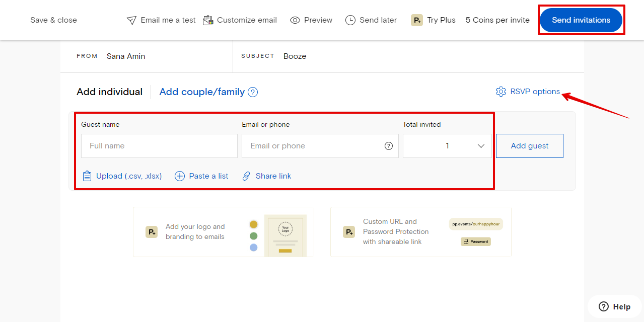Click the Your Logo email thumbnail
Viewport: 644px width, 322px height.
285,236
